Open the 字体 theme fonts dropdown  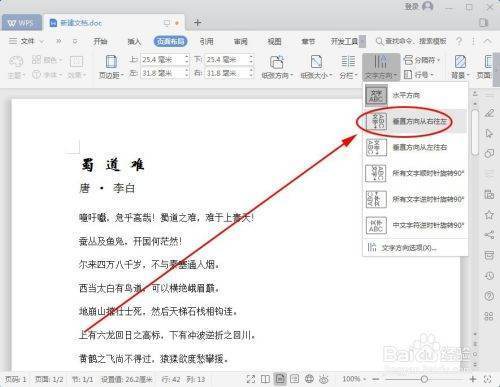click(x=47, y=75)
